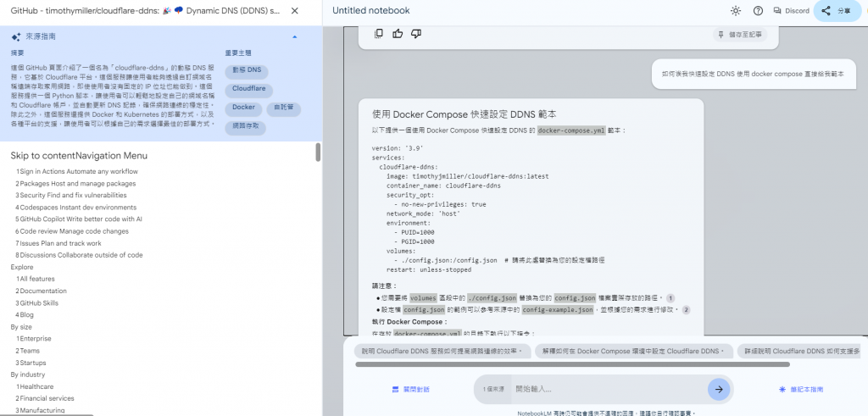The width and height of the screenshot is (868, 416).
Task: Select the 動態 DNS topic chip
Action: [x=247, y=70]
